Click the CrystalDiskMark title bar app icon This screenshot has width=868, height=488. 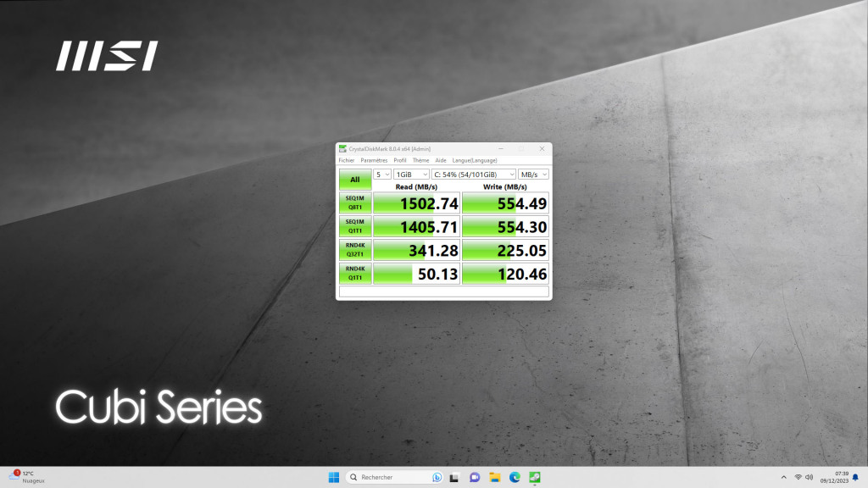click(342, 149)
